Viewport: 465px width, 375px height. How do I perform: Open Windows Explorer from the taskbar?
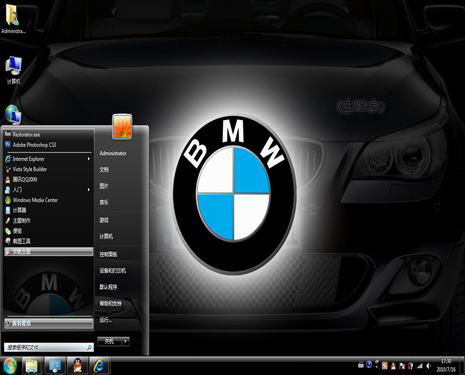coord(32,366)
